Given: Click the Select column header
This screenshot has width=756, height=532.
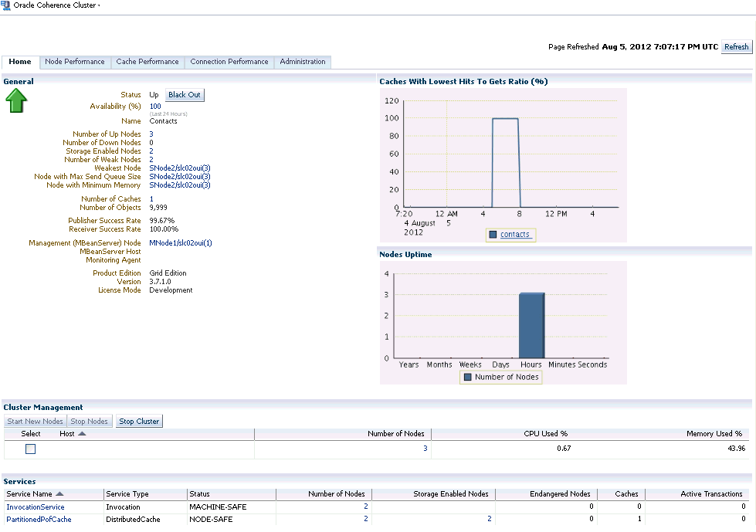Looking at the screenshot, I should [x=31, y=434].
